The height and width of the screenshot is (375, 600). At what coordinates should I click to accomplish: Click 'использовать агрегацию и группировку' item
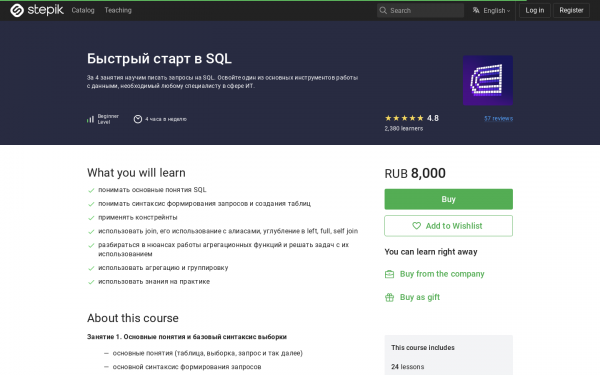click(163, 268)
